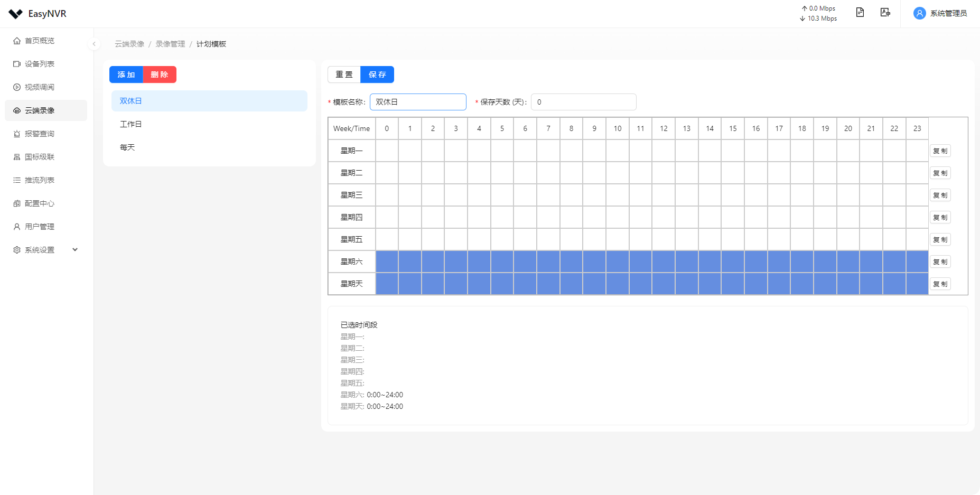The height and width of the screenshot is (495, 980).
Task: Click the gear icon next to 系统设置
Action: pyautogui.click(x=17, y=250)
